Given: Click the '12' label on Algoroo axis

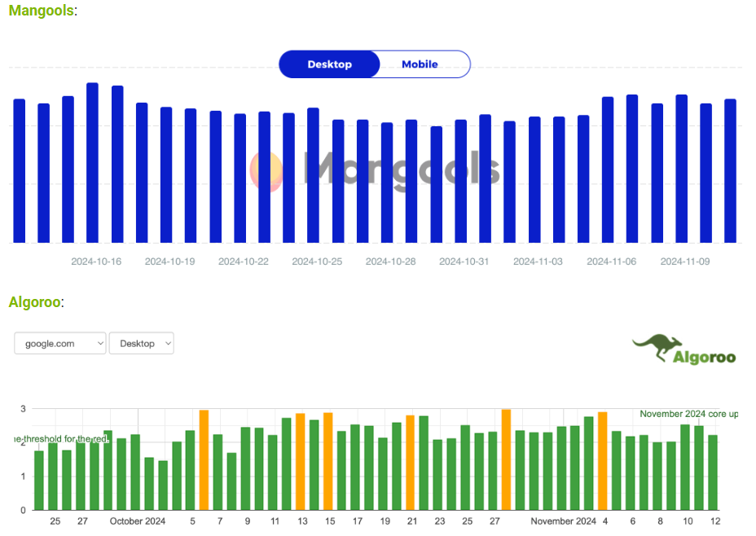Looking at the screenshot, I should tap(715, 521).
